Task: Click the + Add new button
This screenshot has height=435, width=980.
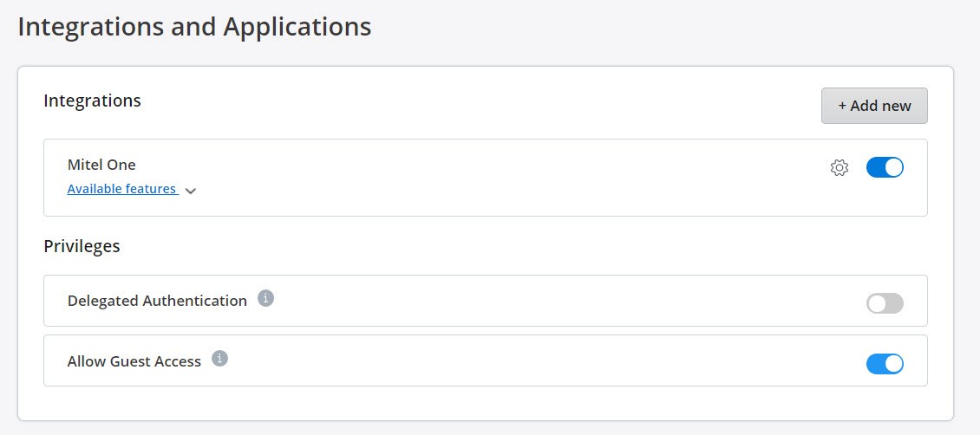Action: (873, 106)
